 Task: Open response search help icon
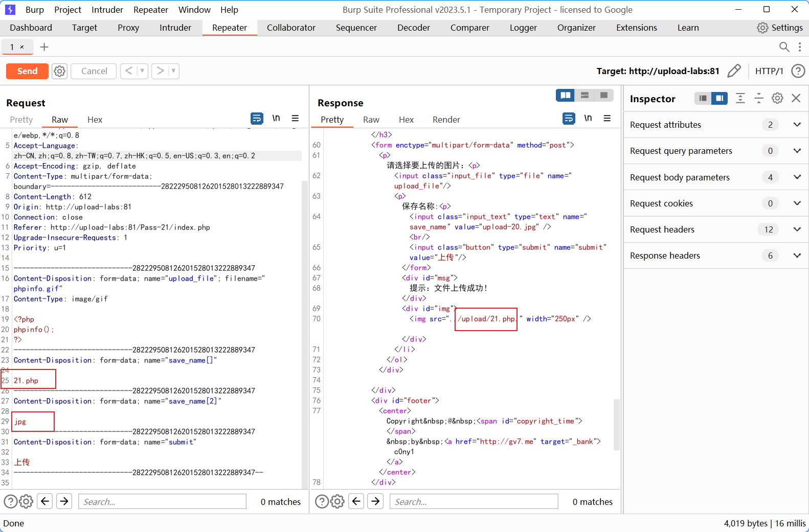pyautogui.click(x=322, y=501)
